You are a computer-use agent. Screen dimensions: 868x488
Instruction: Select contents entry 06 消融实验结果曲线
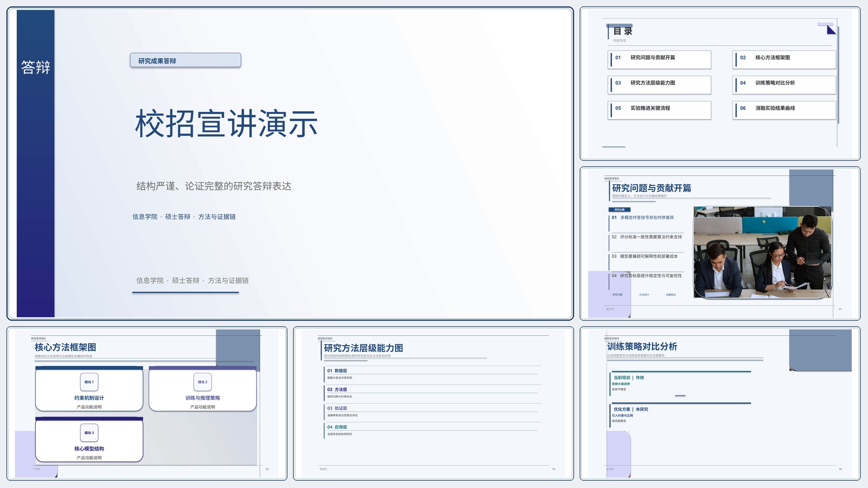pos(784,110)
